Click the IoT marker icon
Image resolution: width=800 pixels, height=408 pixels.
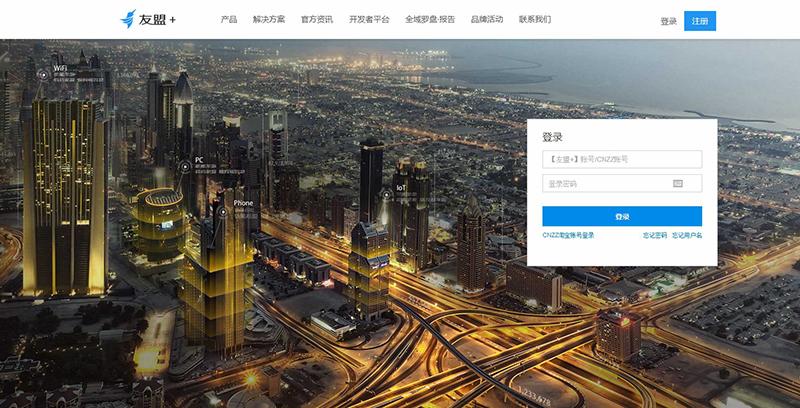[x=386, y=194]
